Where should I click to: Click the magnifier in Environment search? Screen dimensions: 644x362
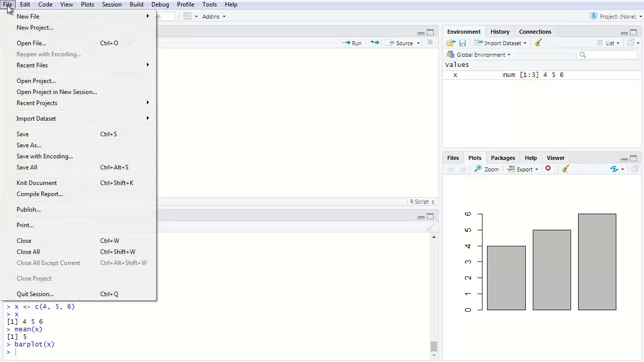click(x=583, y=55)
